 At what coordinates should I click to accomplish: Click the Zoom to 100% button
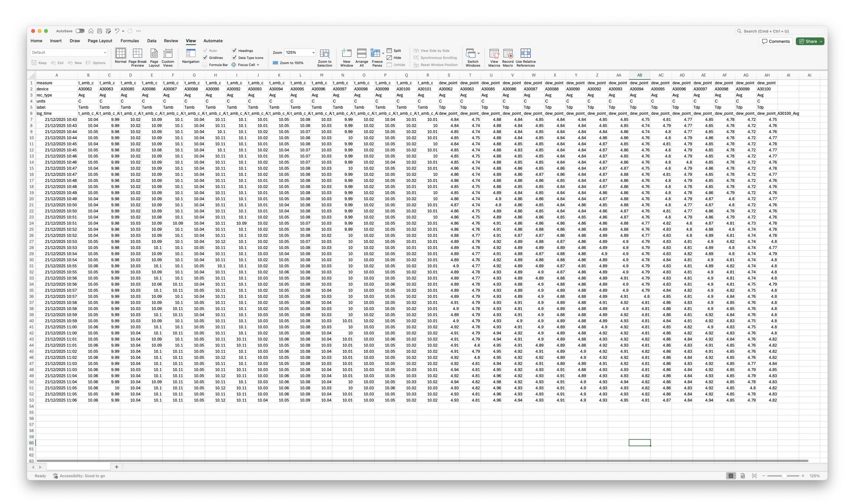pyautogui.click(x=288, y=63)
